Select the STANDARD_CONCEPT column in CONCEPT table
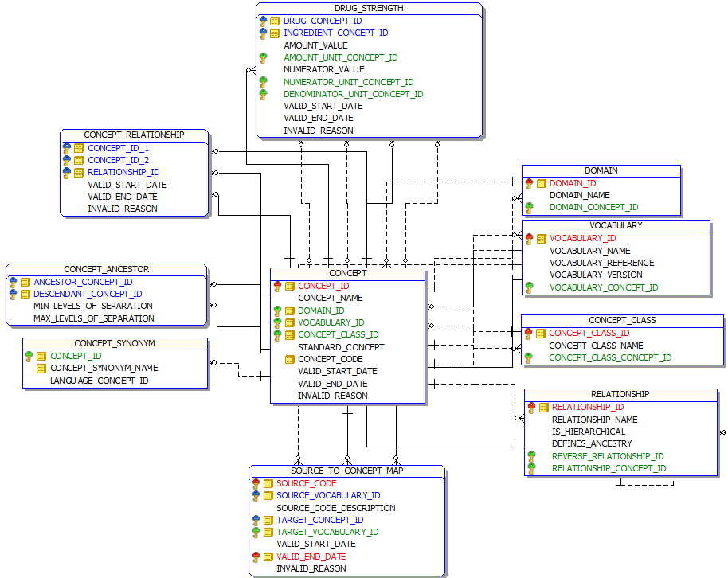 (x=340, y=347)
